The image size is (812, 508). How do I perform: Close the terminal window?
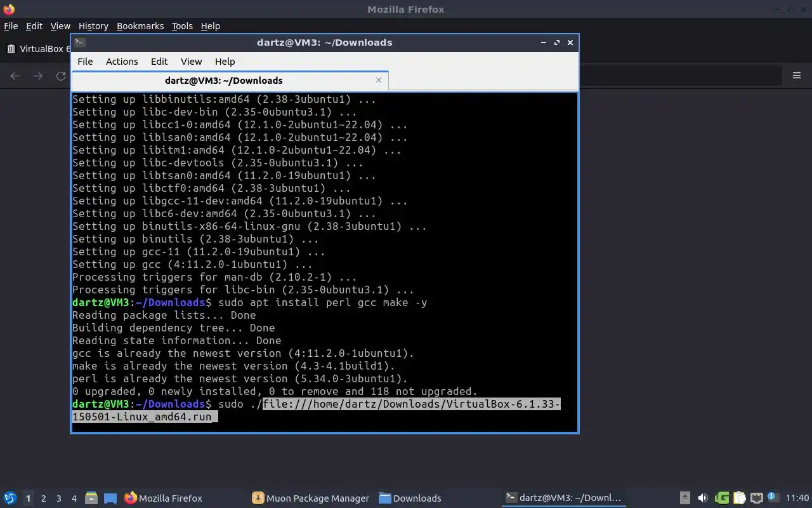(x=570, y=43)
